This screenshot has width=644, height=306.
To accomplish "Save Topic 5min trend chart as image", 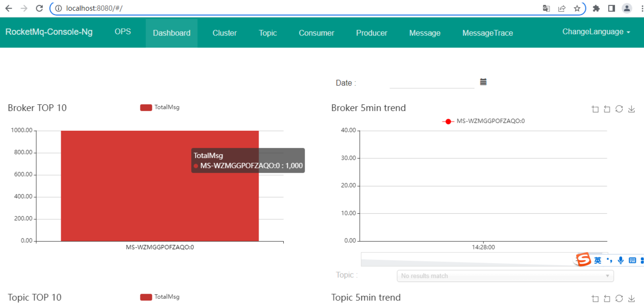I will [x=632, y=299].
